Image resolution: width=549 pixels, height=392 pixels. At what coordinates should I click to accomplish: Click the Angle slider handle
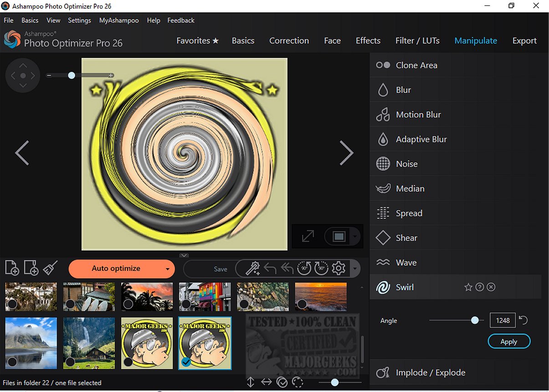pyautogui.click(x=475, y=321)
